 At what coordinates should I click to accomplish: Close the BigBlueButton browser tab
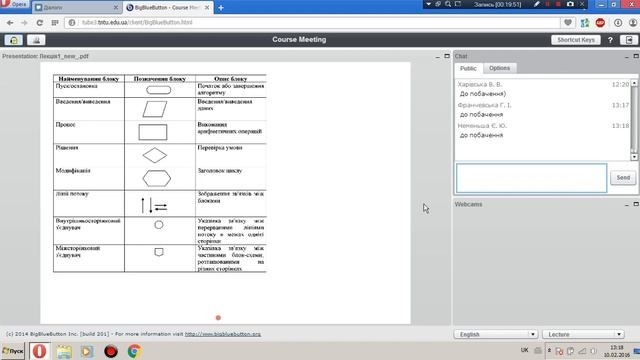coord(207,7)
